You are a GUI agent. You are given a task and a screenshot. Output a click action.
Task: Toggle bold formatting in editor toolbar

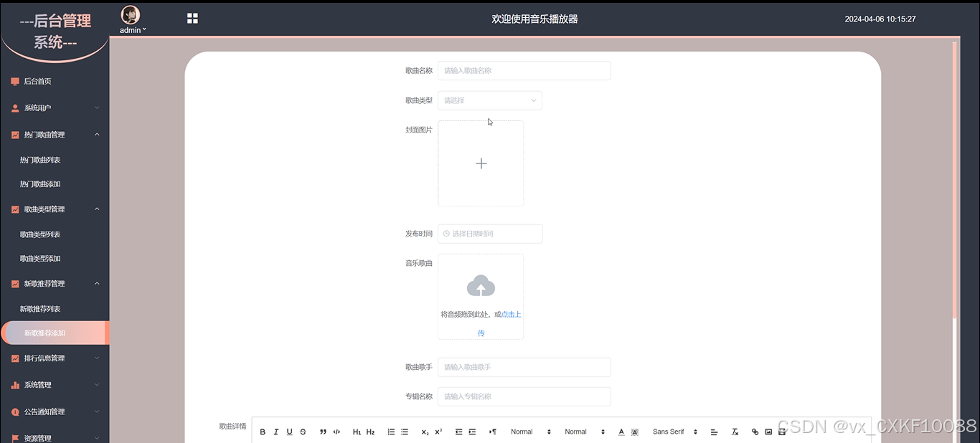(263, 432)
